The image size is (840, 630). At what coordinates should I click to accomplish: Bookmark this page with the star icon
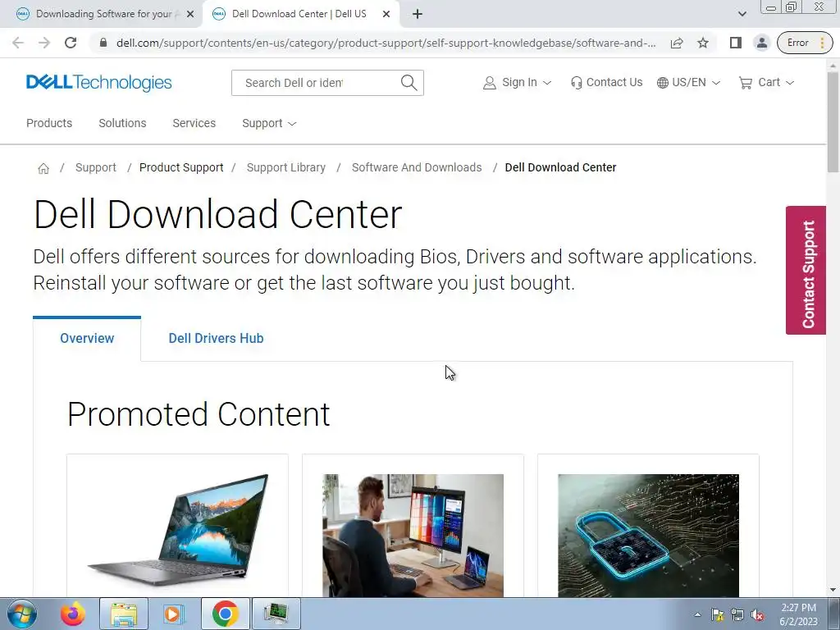click(x=703, y=43)
